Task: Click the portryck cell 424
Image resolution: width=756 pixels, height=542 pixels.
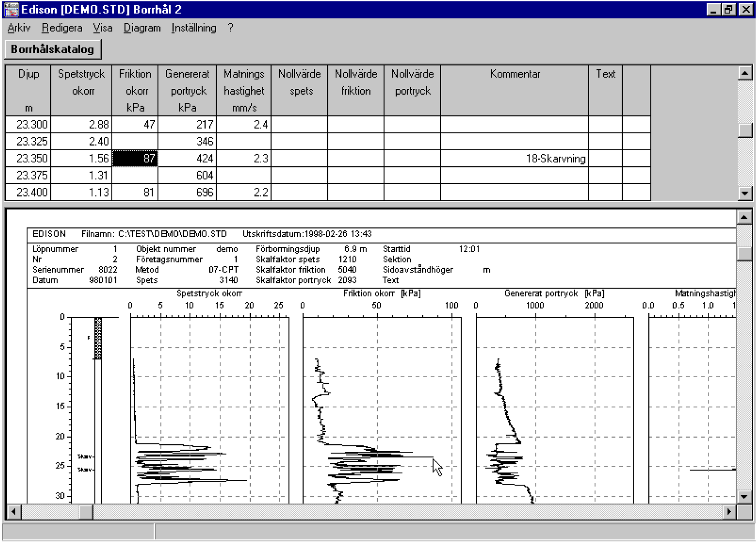Action: pyautogui.click(x=187, y=158)
